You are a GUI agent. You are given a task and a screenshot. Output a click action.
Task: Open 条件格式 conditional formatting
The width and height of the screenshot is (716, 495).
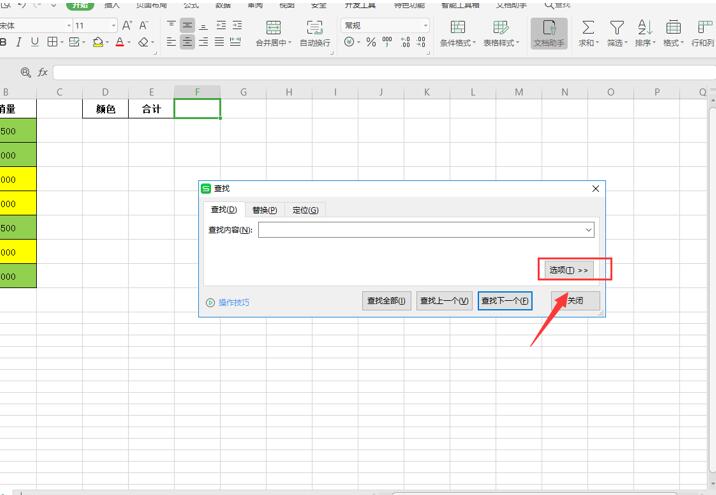(x=458, y=33)
